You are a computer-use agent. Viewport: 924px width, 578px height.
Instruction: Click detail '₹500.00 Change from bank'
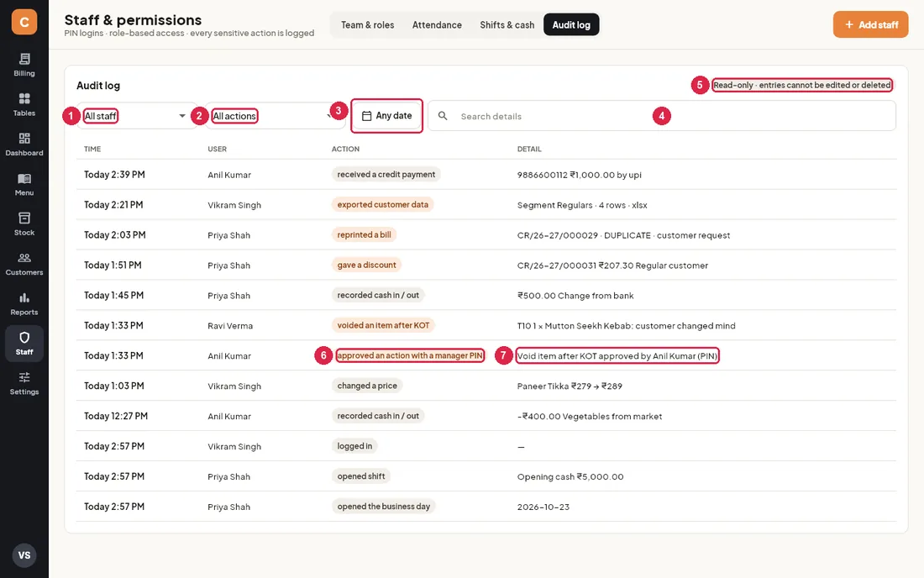[x=575, y=296]
